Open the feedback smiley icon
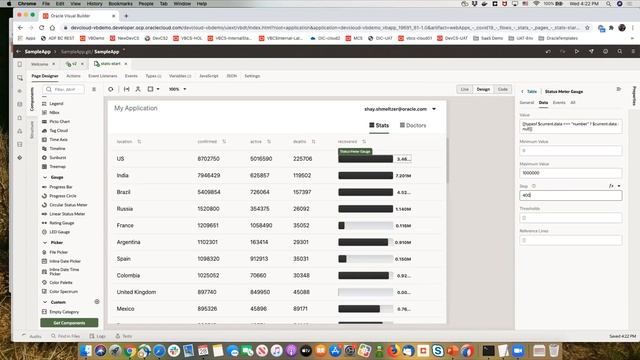The height and width of the screenshot is (360, 640). click(605, 51)
